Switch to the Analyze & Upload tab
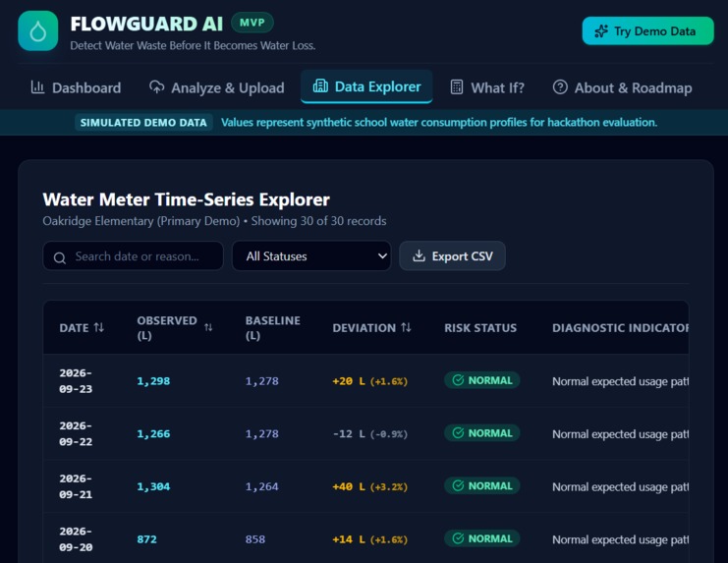This screenshot has height=563, width=728. [x=216, y=87]
